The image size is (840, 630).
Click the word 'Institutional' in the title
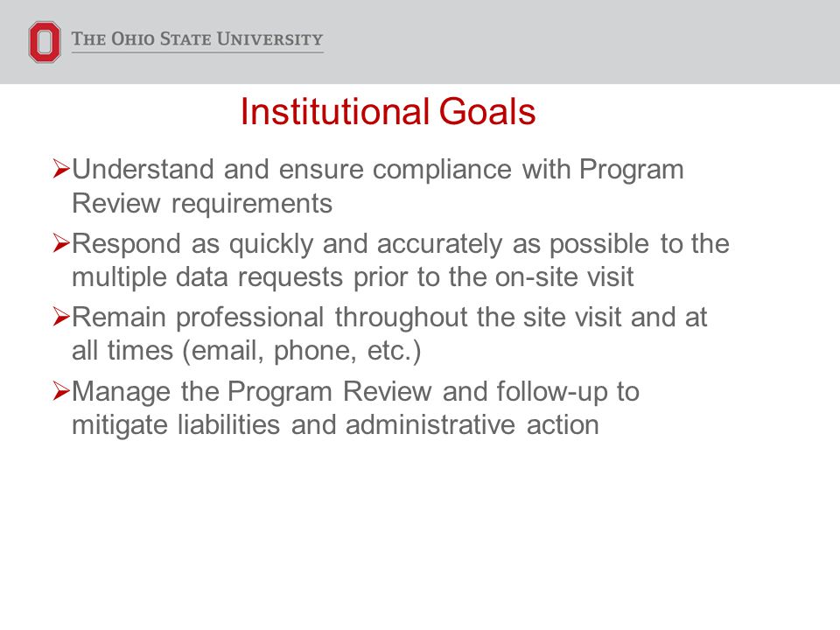point(335,111)
